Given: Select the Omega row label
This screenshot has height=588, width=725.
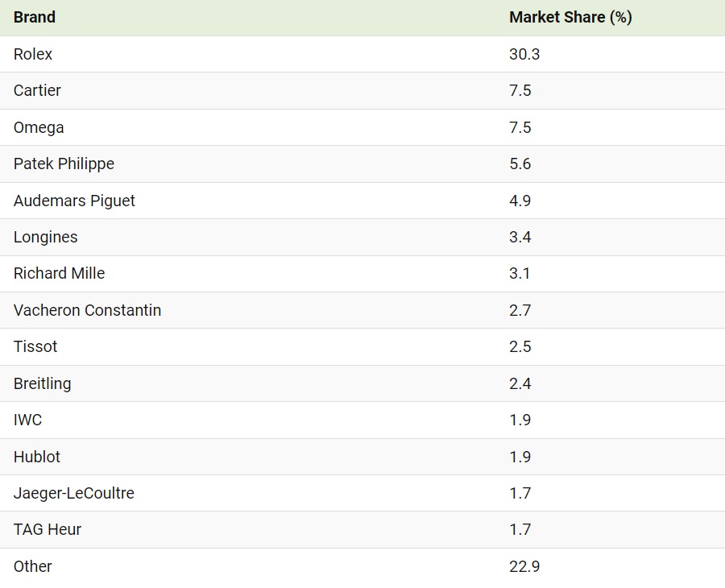Looking at the screenshot, I should [x=39, y=127].
